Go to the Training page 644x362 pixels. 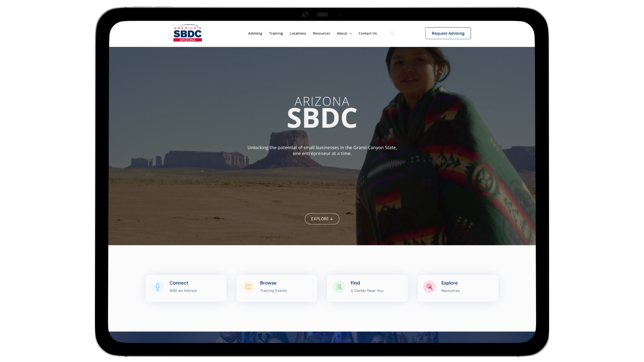tap(276, 34)
